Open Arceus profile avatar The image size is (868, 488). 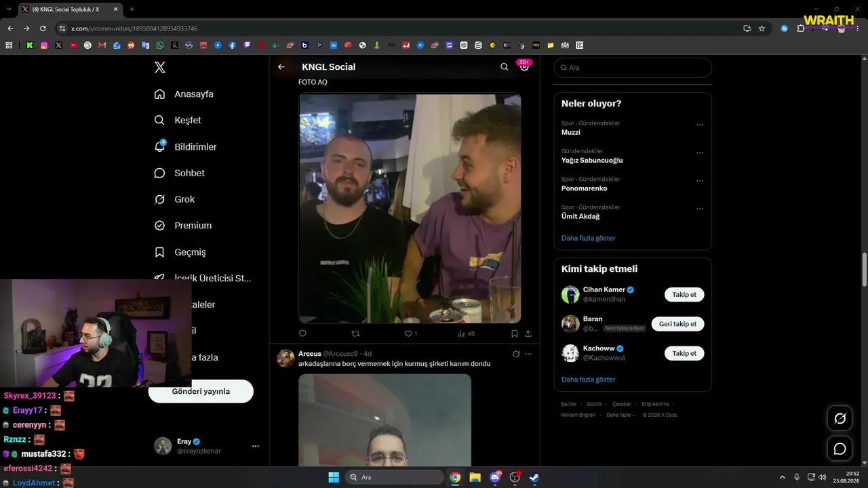[285, 359]
